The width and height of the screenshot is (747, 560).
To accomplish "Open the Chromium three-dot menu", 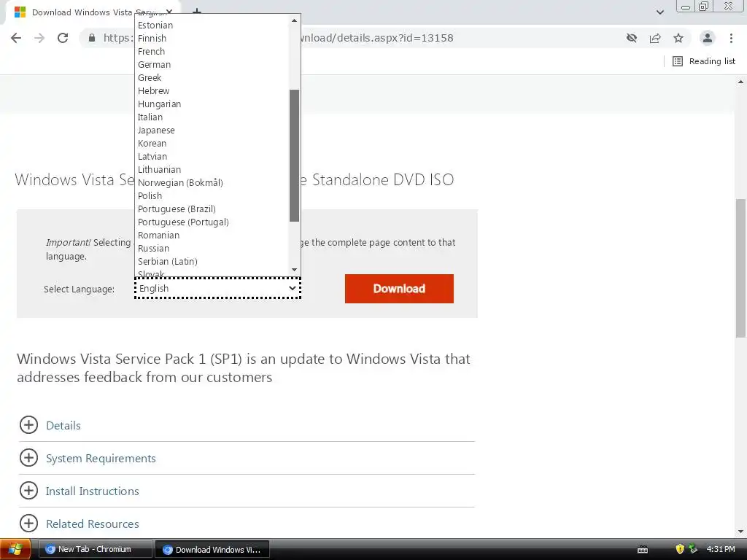I will [731, 38].
